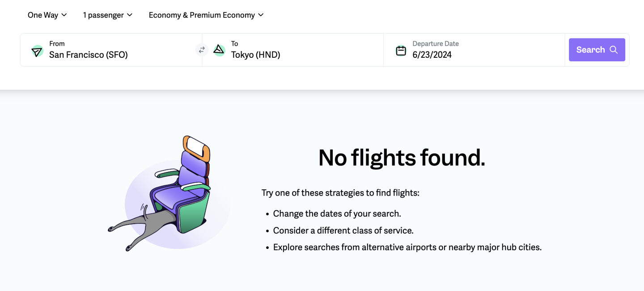Select the From field San Francisco (SFO)

pyautogui.click(x=89, y=55)
